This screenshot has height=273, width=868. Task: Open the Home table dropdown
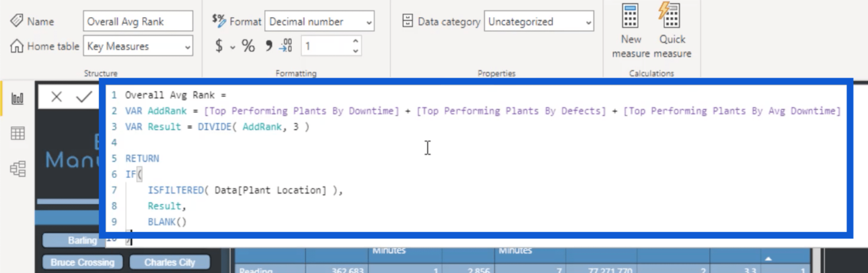137,46
